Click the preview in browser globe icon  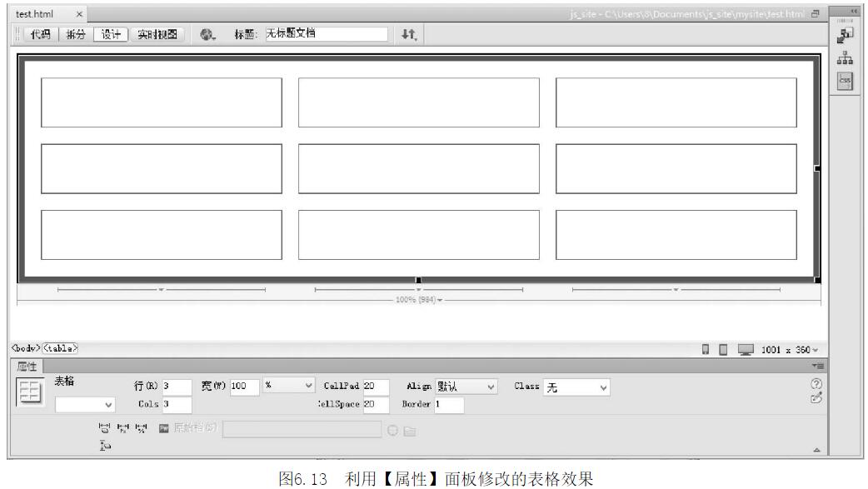206,35
